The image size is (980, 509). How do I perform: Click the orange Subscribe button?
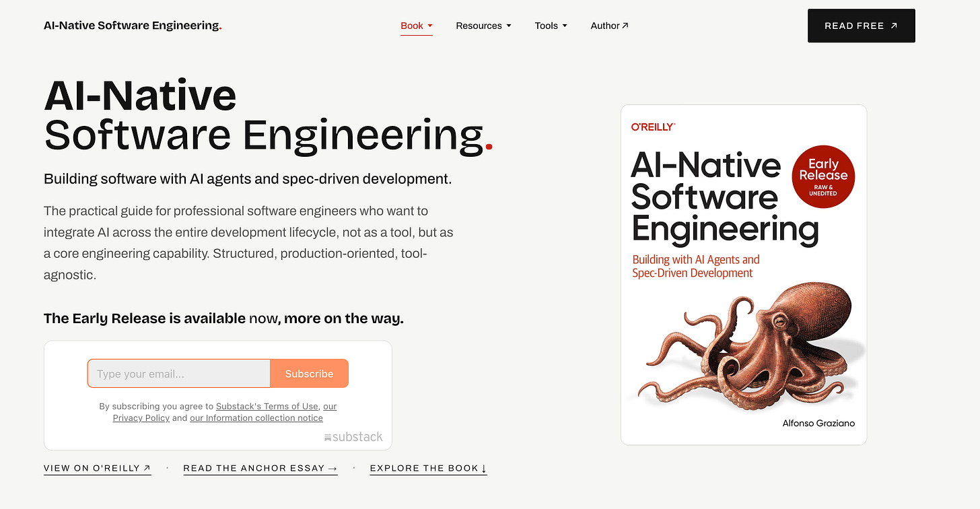click(309, 374)
